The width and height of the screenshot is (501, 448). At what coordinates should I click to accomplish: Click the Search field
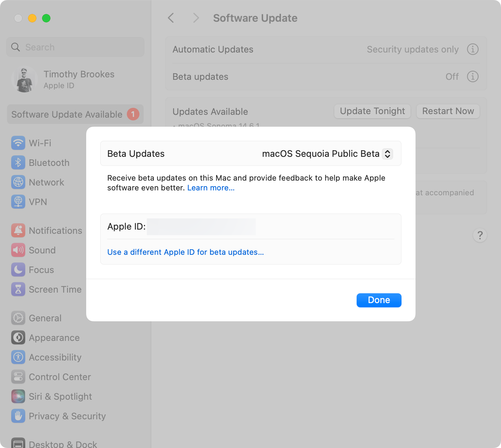click(75, 47)
